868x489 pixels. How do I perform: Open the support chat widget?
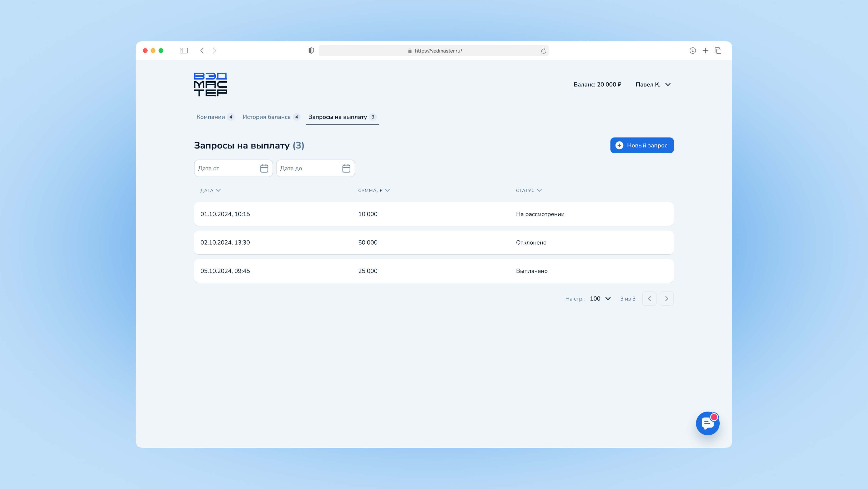[x=707, y=423]
